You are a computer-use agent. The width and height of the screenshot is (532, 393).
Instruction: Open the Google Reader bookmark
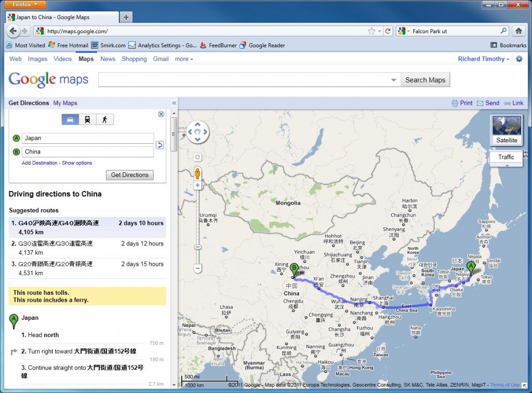click(x=262, y=45)
